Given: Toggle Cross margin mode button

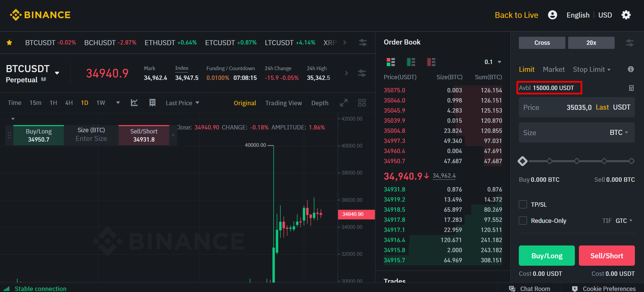Looking at the screenshot, I should 542,43.
